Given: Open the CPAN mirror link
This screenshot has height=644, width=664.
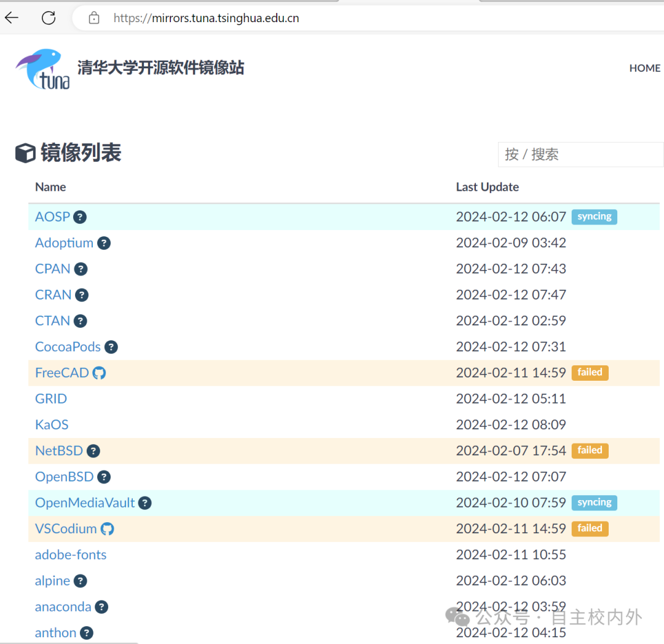Looking at the screenshot, I should tap(52, 269).
